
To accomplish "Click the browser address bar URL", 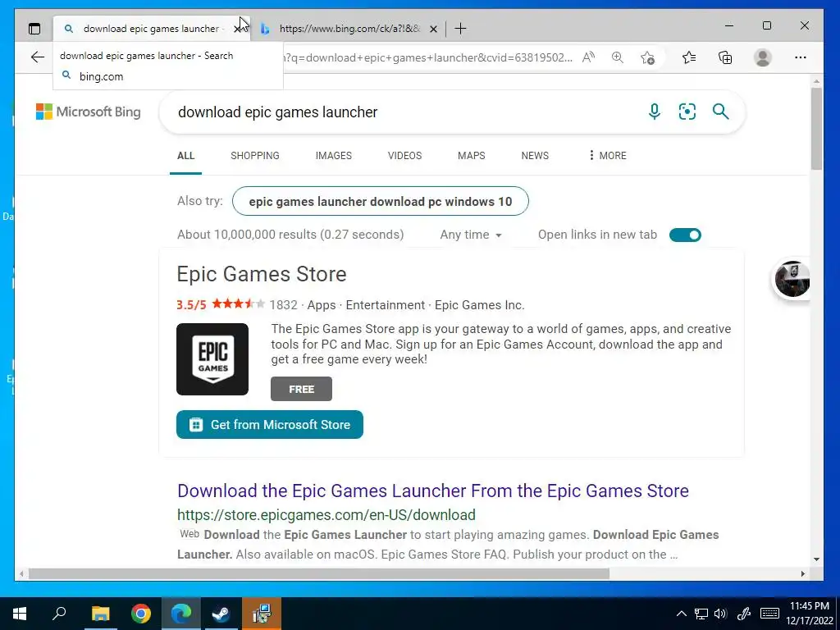I will (x=428, y=57).
